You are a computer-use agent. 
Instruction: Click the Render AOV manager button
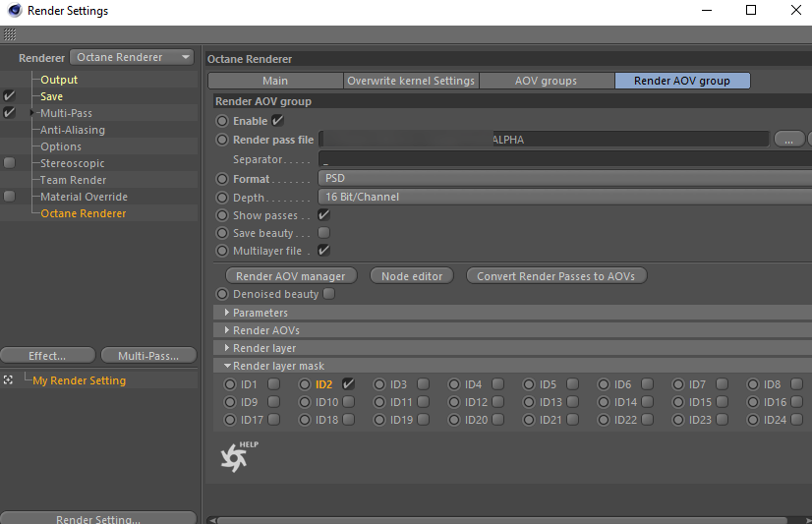(291, 276)
